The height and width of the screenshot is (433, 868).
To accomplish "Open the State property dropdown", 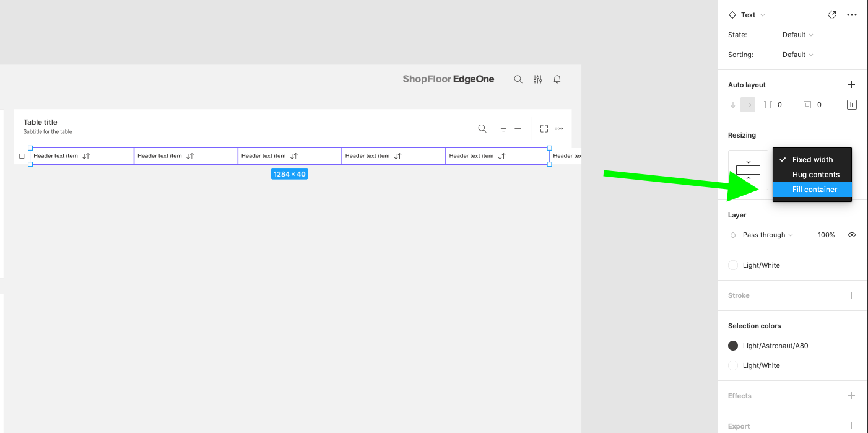I will tap(797, 35).
